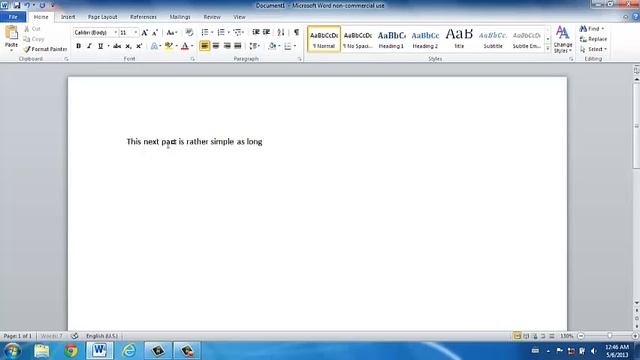The width and height of the screenshot is (640, 360).
Task: Toggle Underline formatting
Action: tap(100, 46)
